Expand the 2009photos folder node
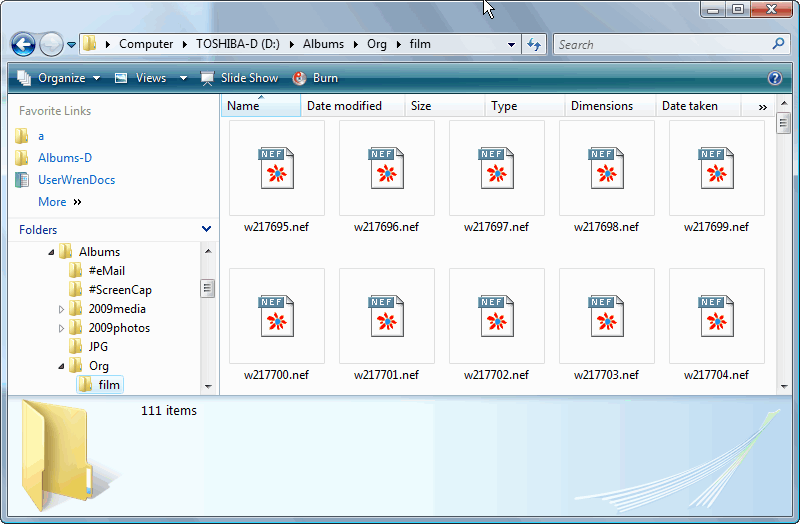Image resolution: width=800 pixels, height=524 pixels. point(61,328)
